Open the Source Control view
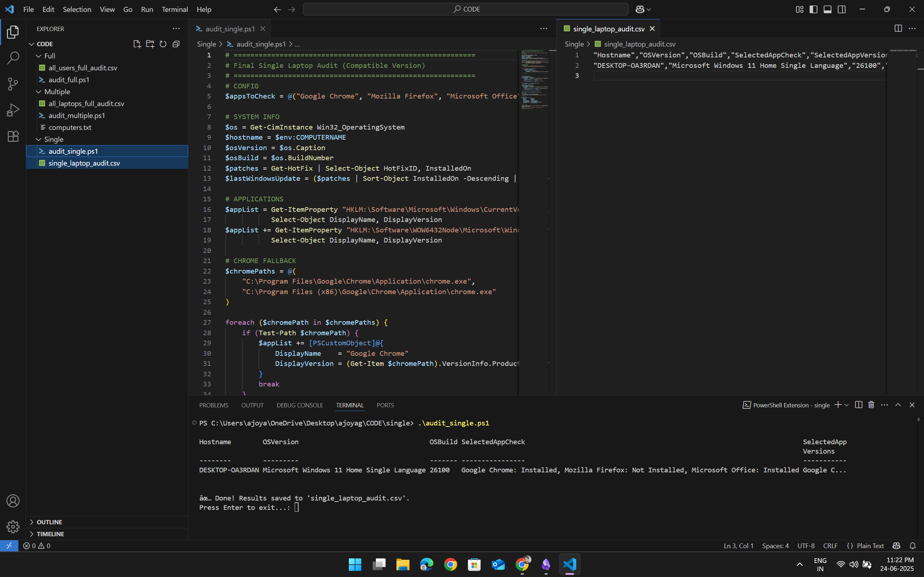This screenshot has height=577, width=924. (x=13, y=84)
